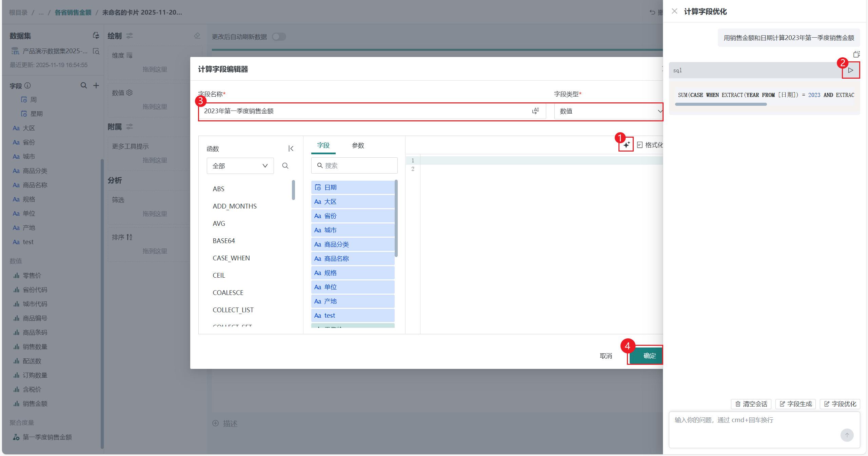Close the 计算字段优化 panel
The height and width of the screenshot is (456, 868).
click(x=674, y=11)
